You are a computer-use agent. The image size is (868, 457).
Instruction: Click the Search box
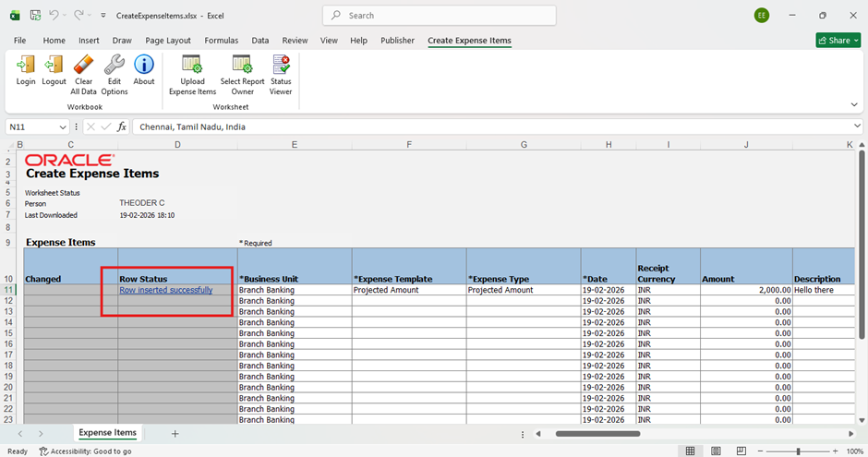(x=440, y=16)
